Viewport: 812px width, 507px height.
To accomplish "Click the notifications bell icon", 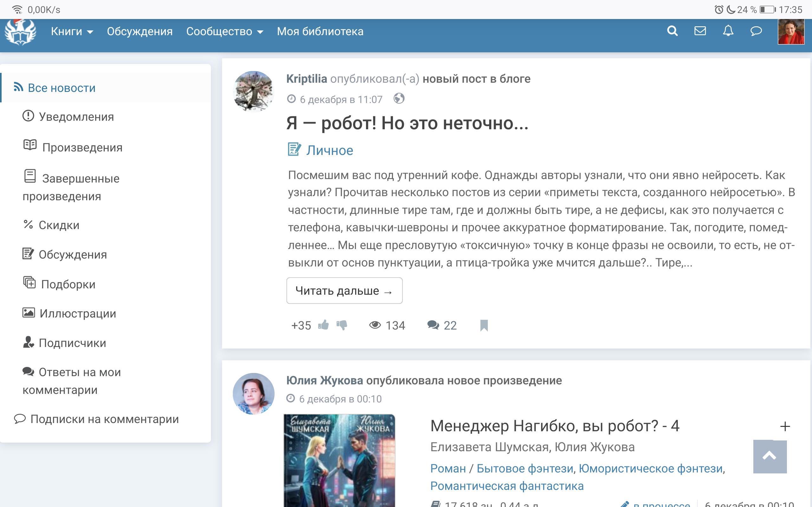I will 728,31.
